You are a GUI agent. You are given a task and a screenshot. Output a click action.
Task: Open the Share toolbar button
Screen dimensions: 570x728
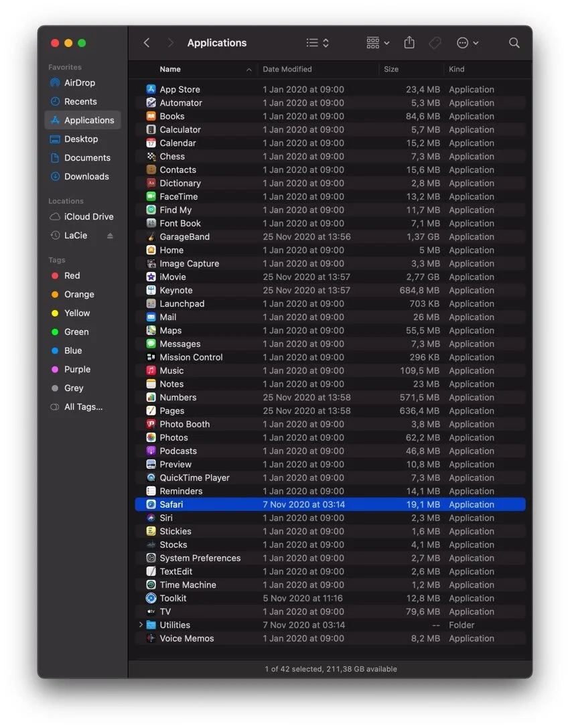coord(409,43)
